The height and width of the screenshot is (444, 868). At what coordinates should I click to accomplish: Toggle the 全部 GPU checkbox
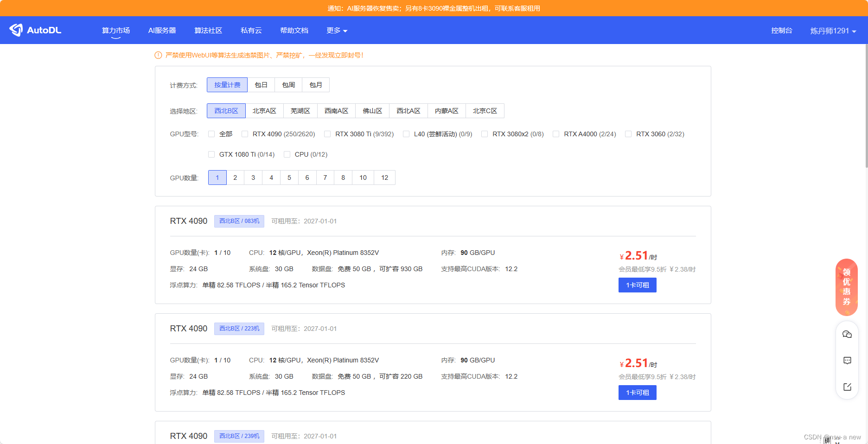pos(211,134)
